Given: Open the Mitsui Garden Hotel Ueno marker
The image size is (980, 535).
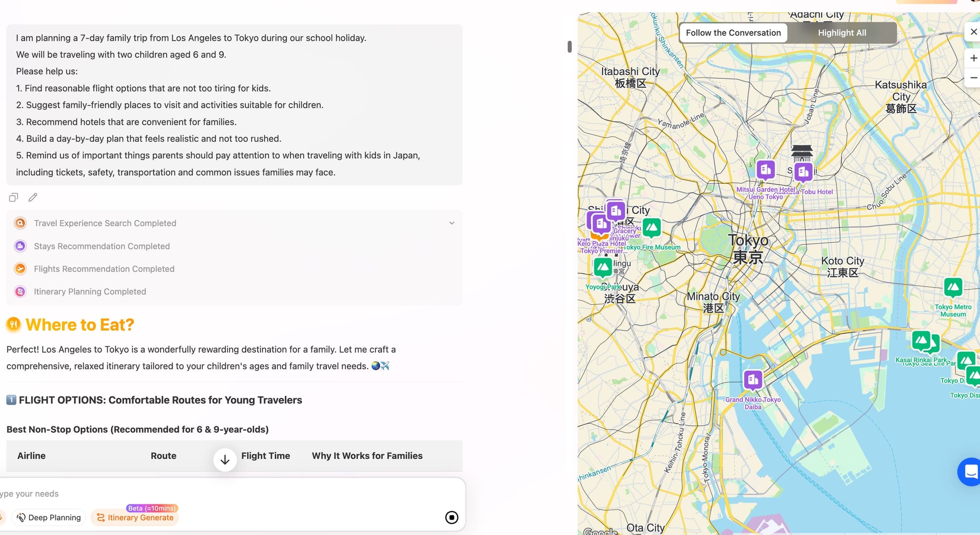Looking at the screenshot, I should [x=765, y=170].
